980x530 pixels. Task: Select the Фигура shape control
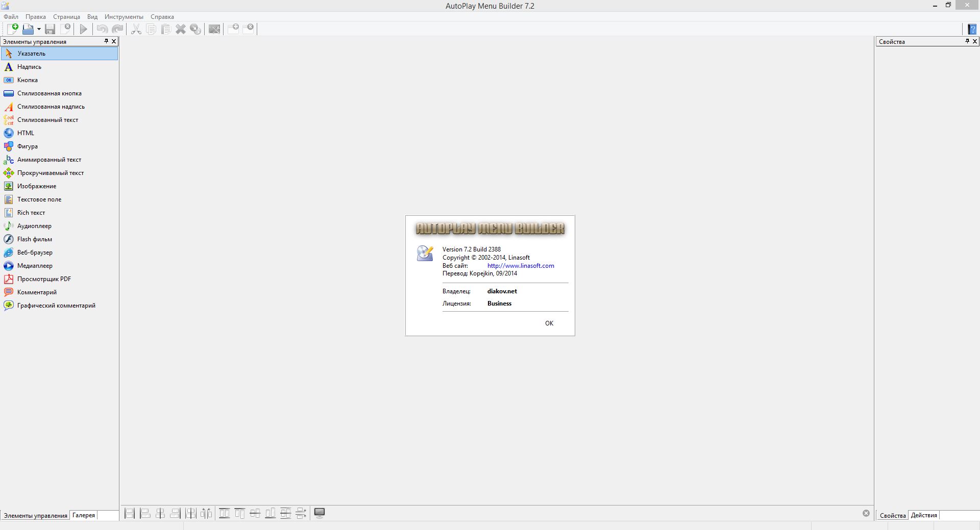point(59,146)
